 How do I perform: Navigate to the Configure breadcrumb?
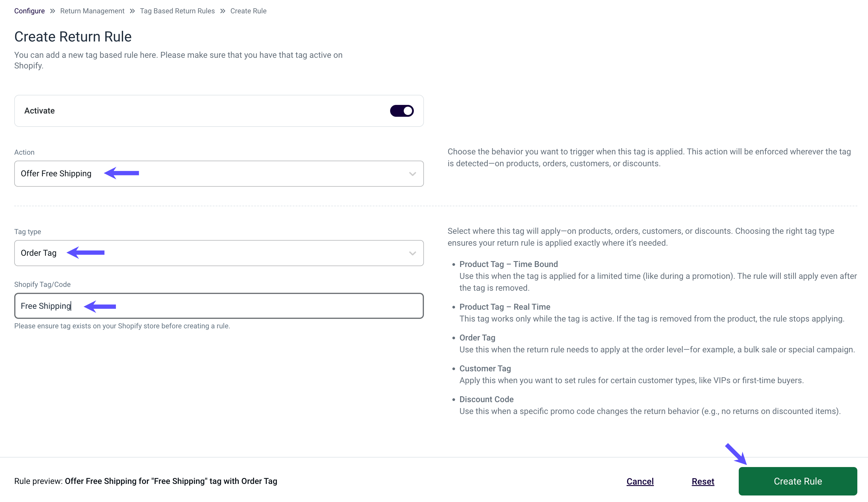[x=29, y=11]
